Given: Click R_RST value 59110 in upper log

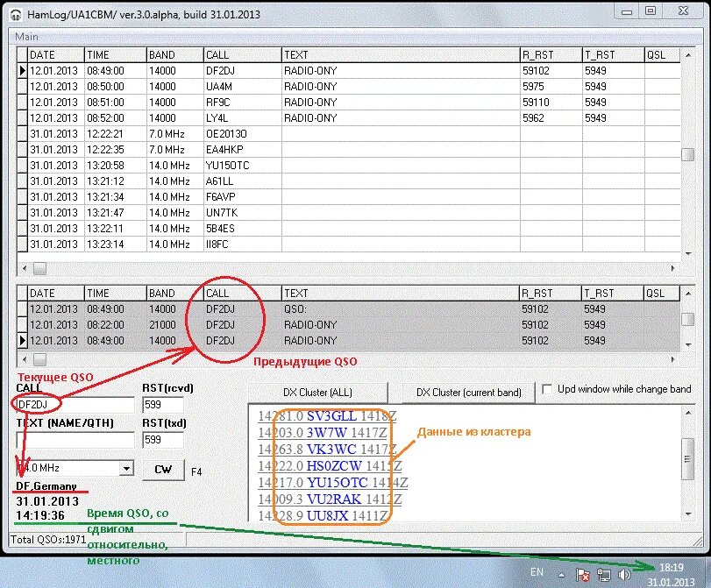Looking at the screenshot, I should point(536,103).
